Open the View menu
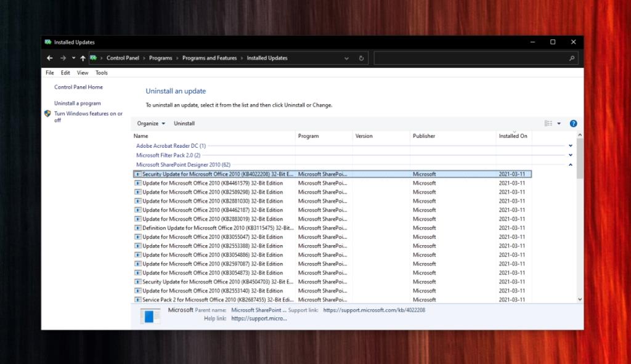 tap(82, 72)
